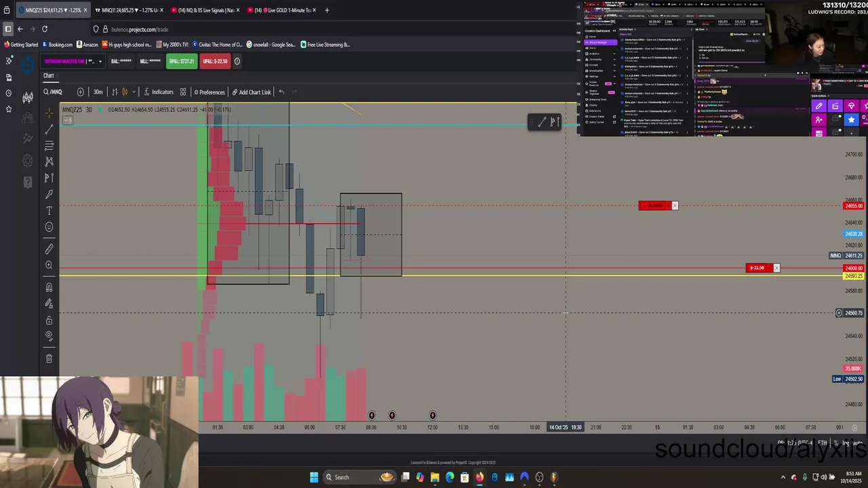Image resolution: width=868 pixels, height=488 pixels.
Task: Select the trend line drawing tool
Action: (x=49, y=129)
